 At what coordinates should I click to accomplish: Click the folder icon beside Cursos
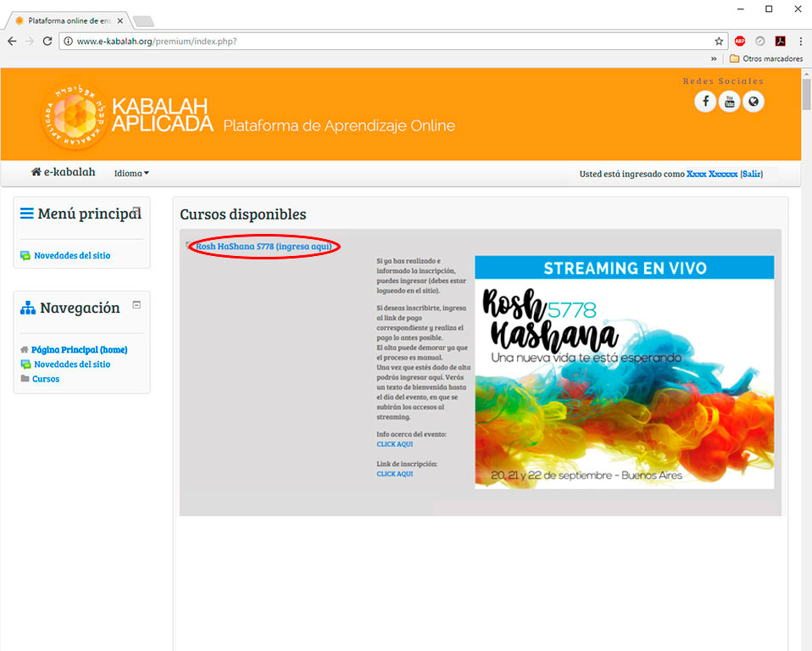tap(25, 378)
